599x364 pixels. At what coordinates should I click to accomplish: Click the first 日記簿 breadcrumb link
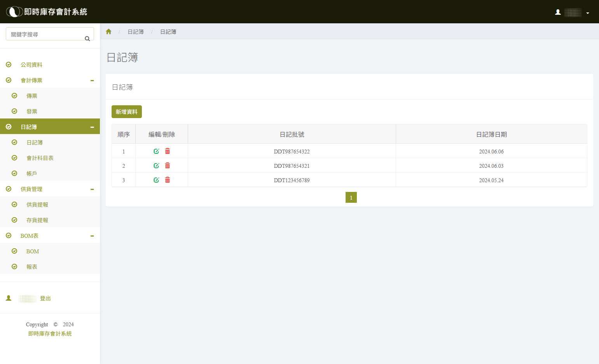[136, 32]
